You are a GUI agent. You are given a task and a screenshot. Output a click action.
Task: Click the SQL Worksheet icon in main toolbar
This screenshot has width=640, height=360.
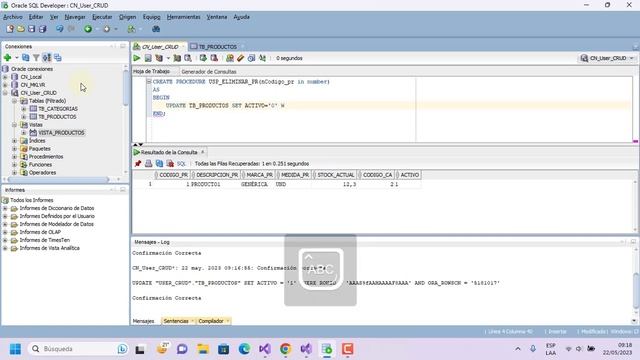coord(131,29)
